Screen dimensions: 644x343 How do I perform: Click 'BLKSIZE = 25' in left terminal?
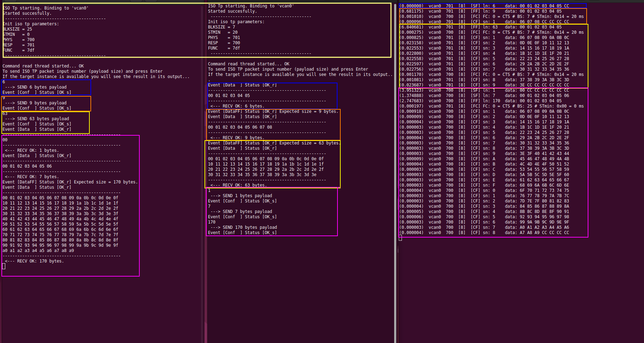[17, 29]
